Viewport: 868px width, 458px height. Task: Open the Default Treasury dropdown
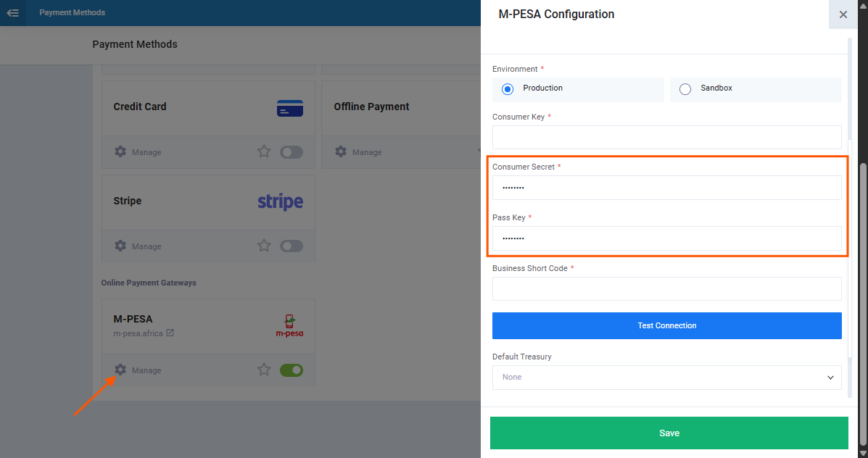pos(667,378)
